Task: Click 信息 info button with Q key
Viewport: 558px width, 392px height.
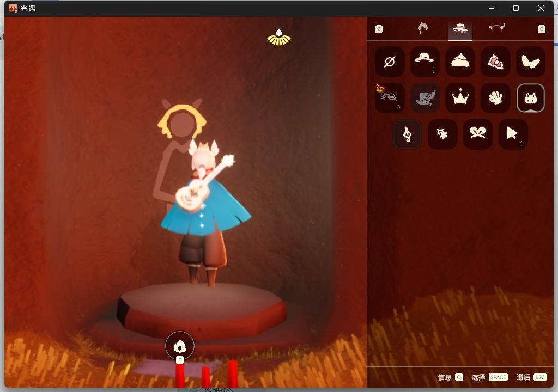Action: point(450,377)
